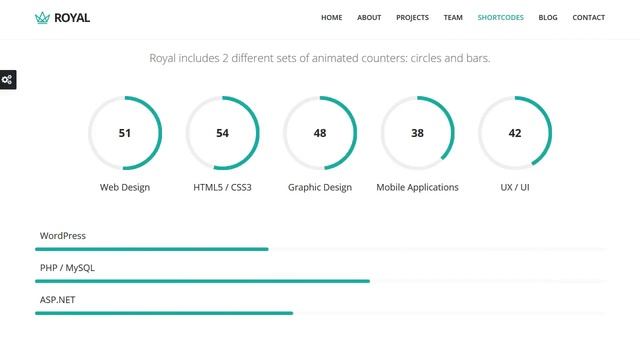The height and width of the screenshot is (360, 640).
Task: Open the settings gears side panel
Action: pyautogui.click(x=8, y=80)
